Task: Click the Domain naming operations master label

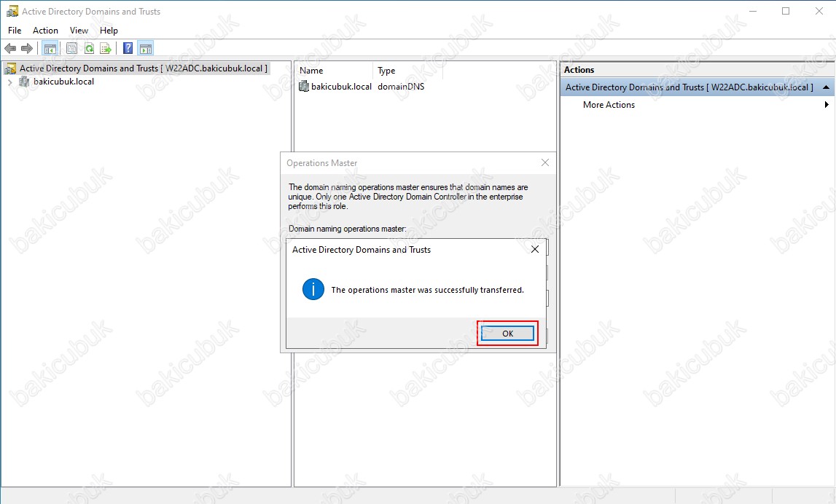Action: [x=347, y=229]
